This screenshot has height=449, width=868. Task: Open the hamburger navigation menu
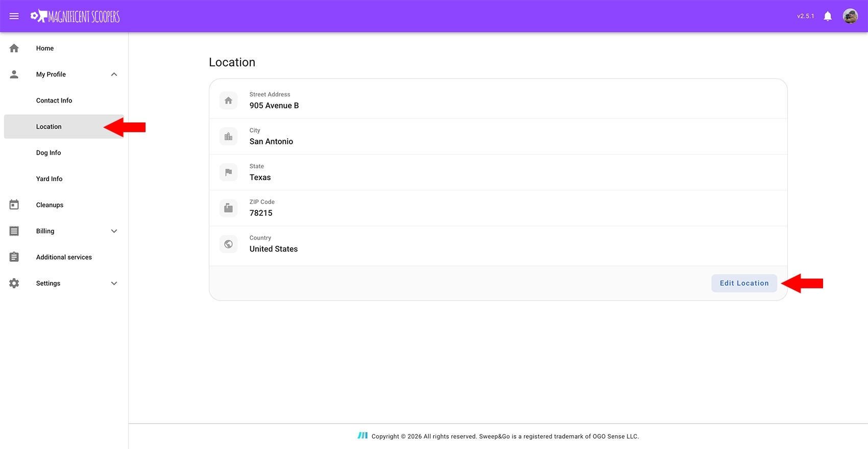(14, 16)
